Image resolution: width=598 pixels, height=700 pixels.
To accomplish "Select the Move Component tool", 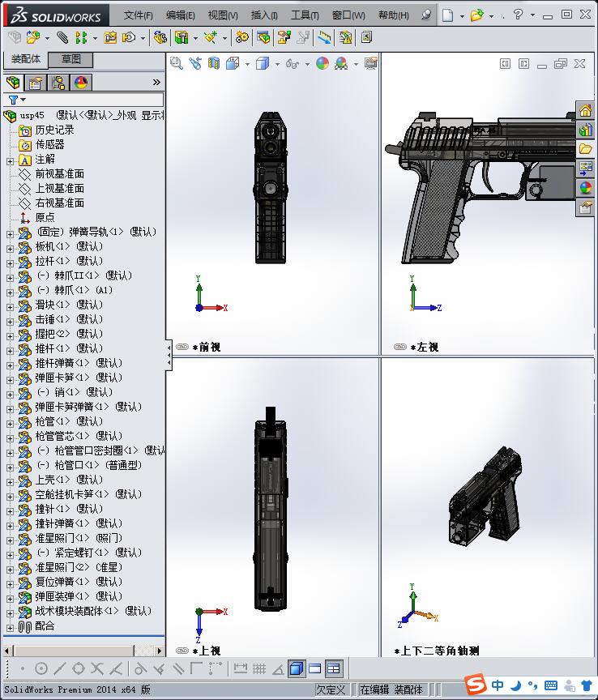I will (x=129, y=37).
